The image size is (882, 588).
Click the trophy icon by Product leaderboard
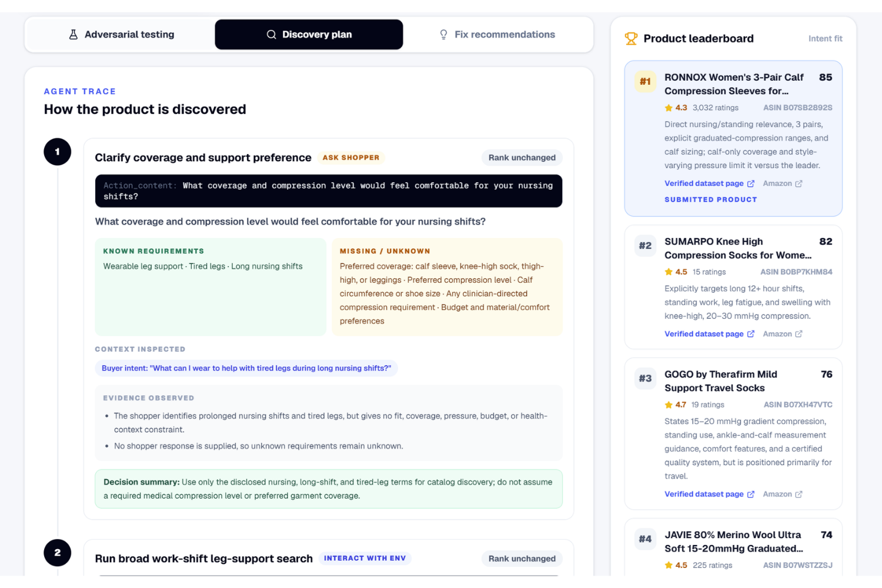point(631,39)
